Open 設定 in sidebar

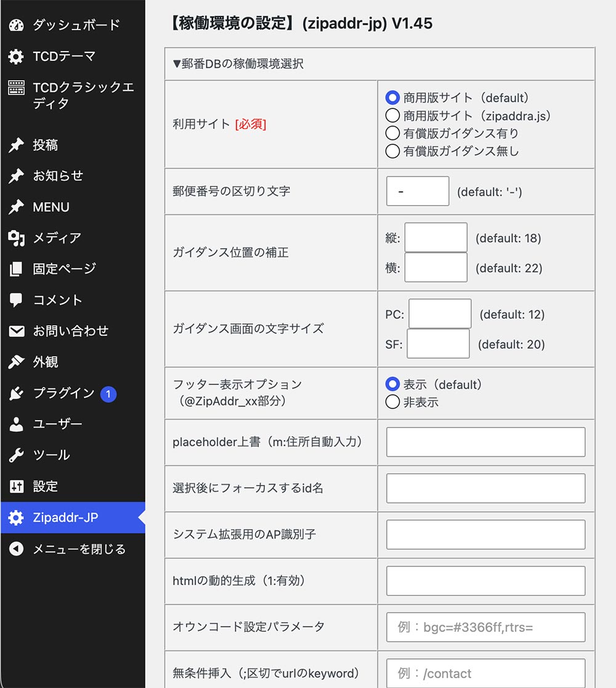coord(73,486)
